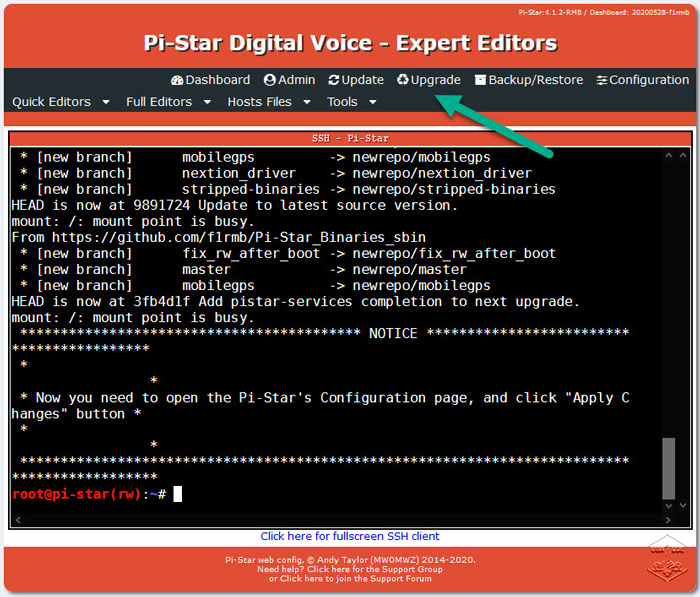Click the Admin user icon

270,80
